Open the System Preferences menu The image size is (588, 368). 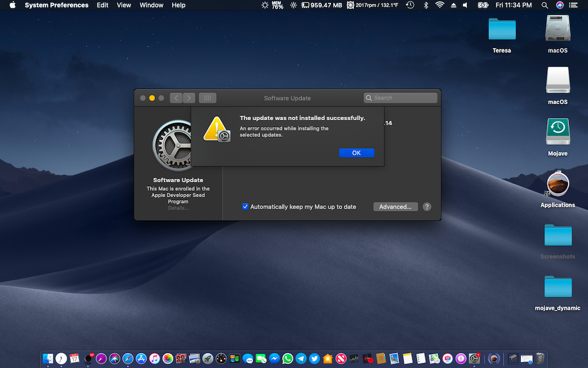57,5
